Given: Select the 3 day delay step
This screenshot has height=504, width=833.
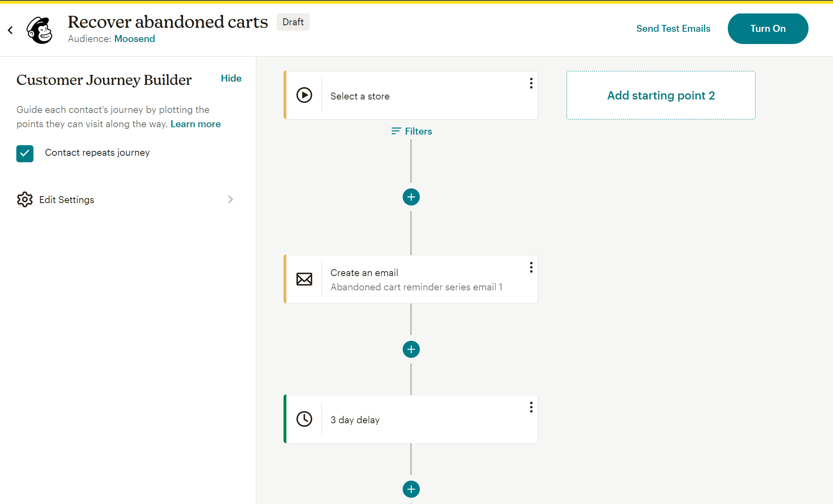Looking at the screenshot, I should coord(410,419).
